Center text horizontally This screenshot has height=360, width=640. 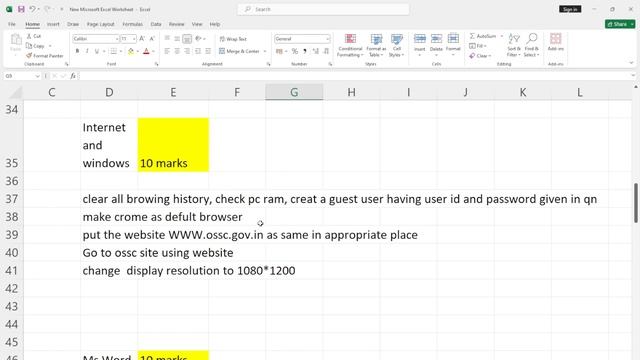click(x=177, y=51)
